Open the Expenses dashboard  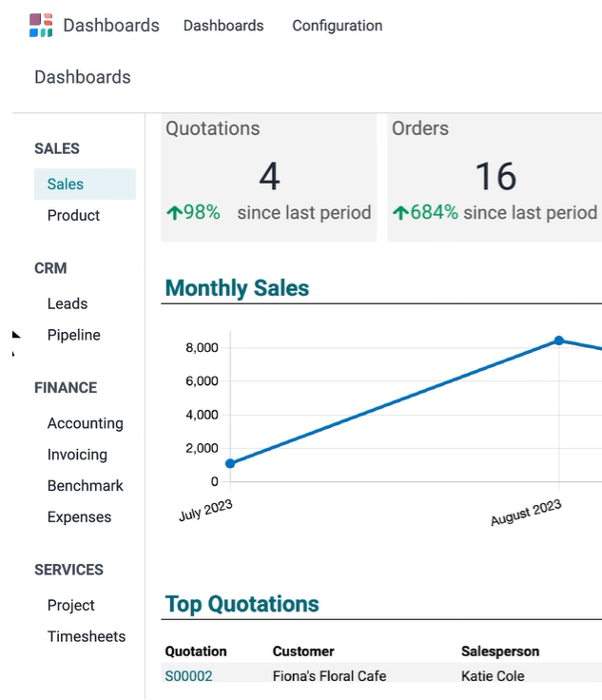tap(79, 517)
